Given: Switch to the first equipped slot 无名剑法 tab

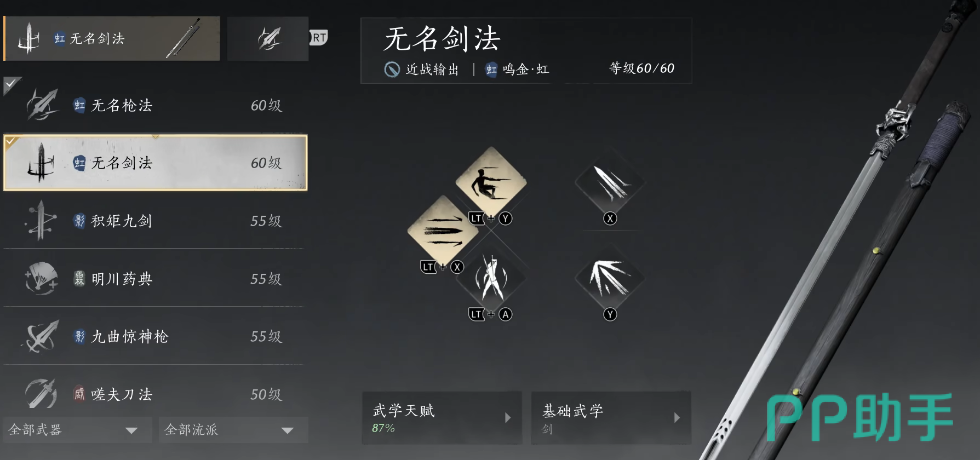Looking at the screenshot, I should pyautogui.click(x=112, y=38).
